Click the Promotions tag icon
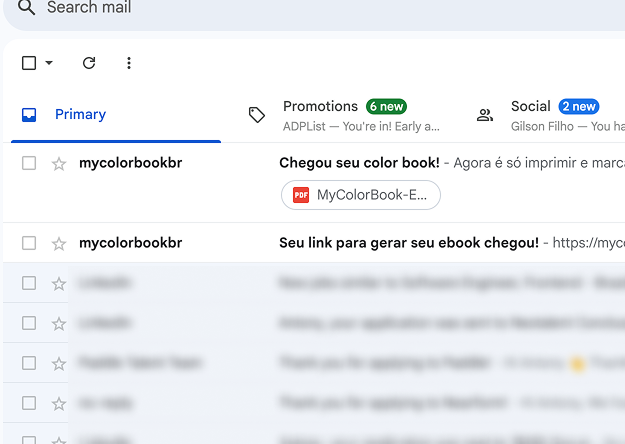Image resolution: width=625 pixels, height=444 pixels. (257, 115)
